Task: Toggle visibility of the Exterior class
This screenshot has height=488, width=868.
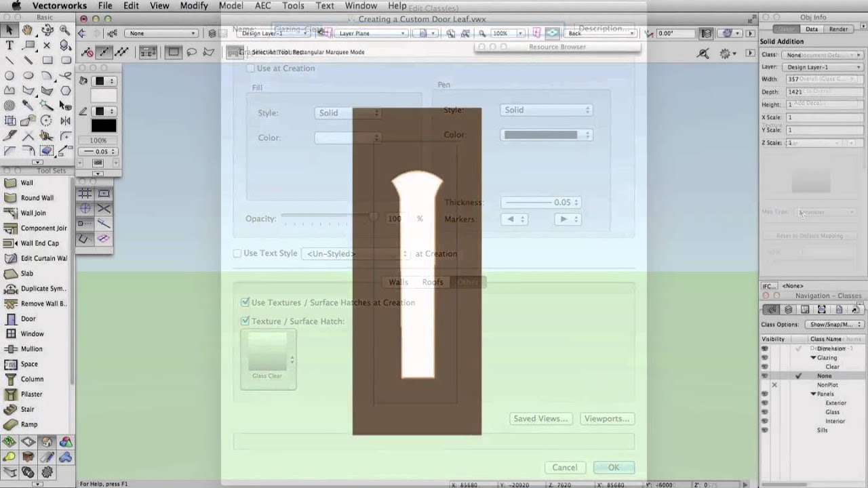Action: [x=765, y=403]
